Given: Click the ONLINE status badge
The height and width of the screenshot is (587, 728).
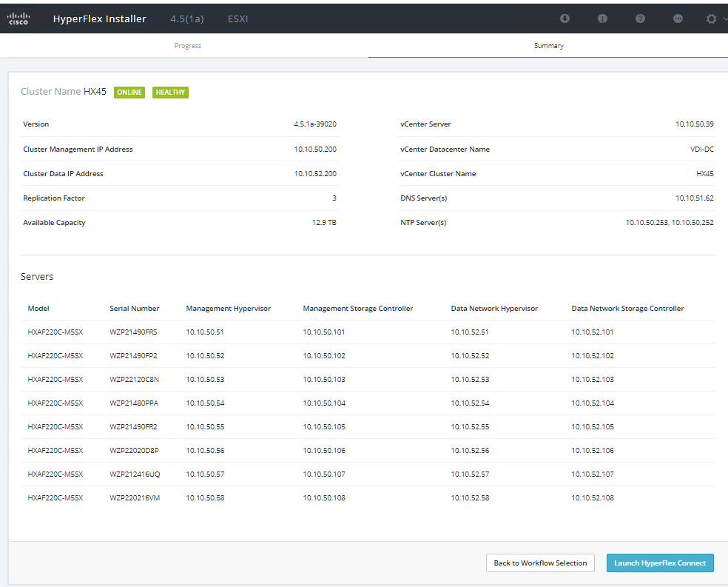Looking at the screenshot, I should (129, 93).
